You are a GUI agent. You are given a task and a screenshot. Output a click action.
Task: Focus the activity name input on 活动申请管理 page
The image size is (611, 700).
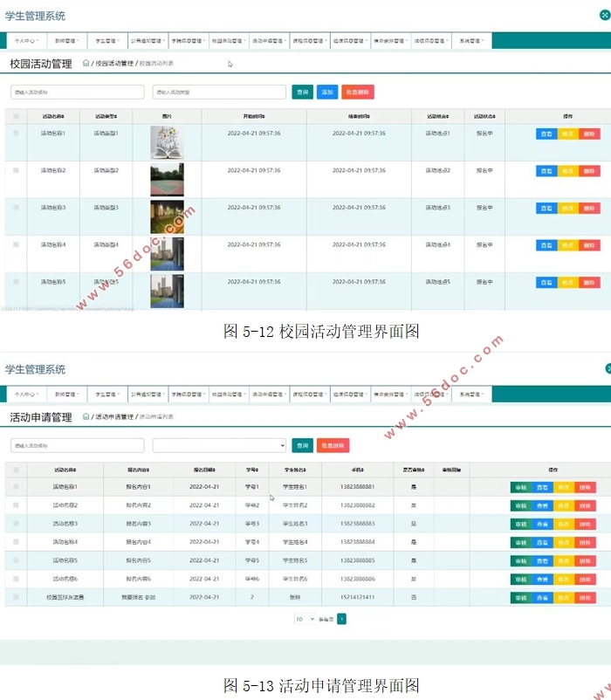(x=78, y=445)
